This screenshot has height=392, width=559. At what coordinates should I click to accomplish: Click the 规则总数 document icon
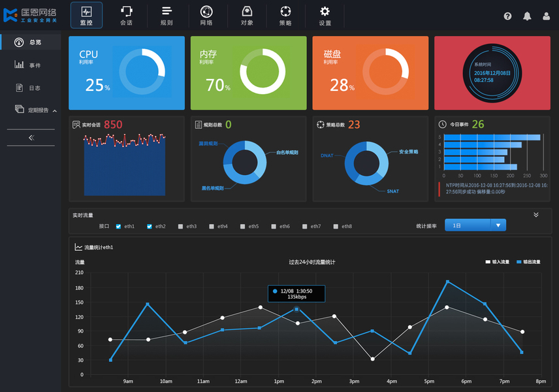click(x=199, y=125)
